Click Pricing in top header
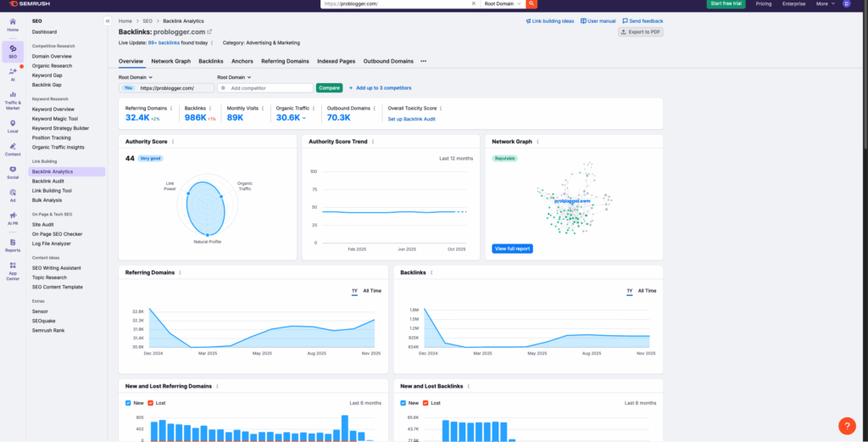This screenshot has height=442, width=868. click(x=764, y=3)
